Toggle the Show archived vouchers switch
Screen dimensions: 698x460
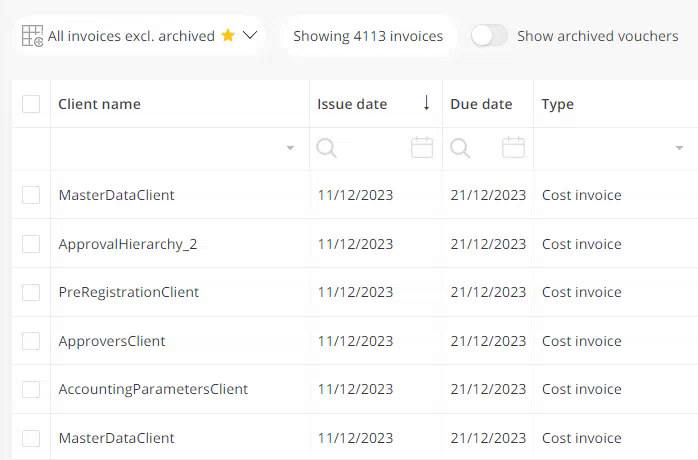point(489,36)
